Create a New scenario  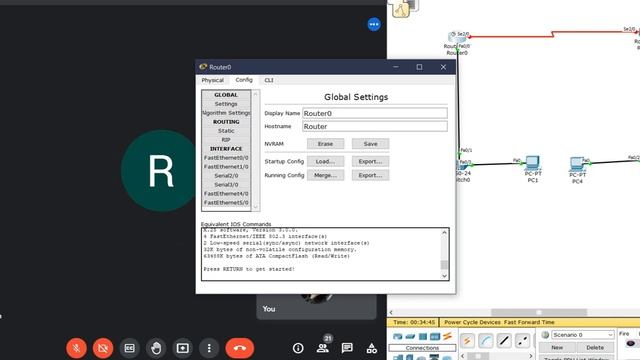(x=557, y=347)
